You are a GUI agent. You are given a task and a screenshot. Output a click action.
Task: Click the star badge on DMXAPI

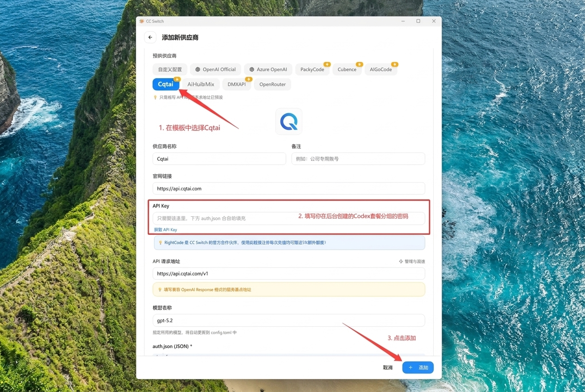(x=249, y=79)
